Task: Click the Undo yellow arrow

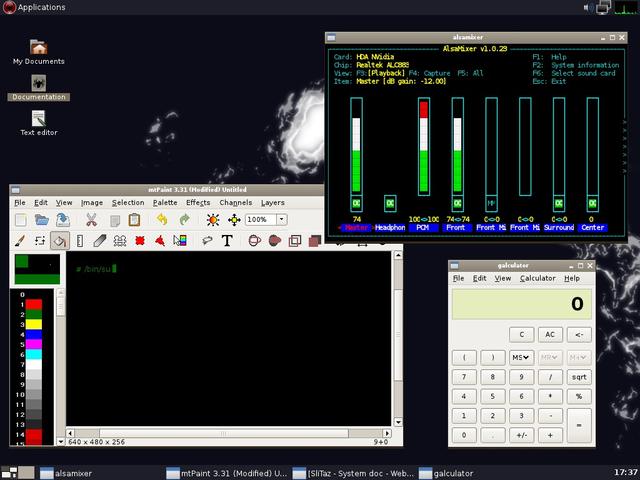Action: [x=162, y=220]
